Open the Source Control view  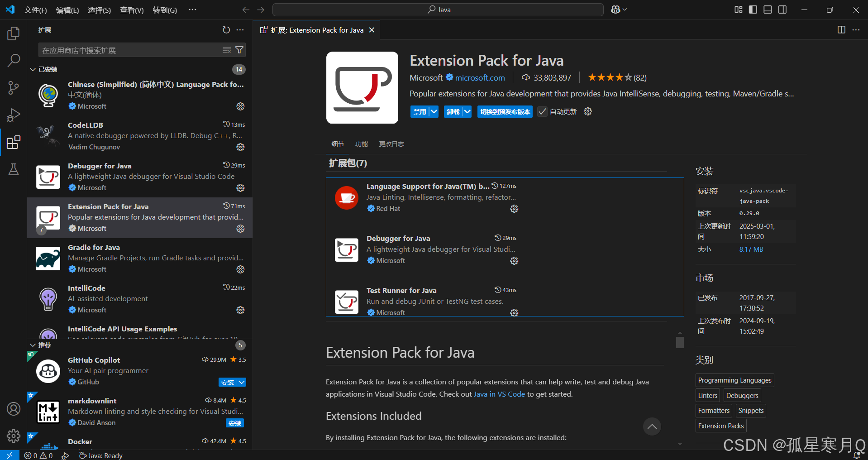(14, 87)
